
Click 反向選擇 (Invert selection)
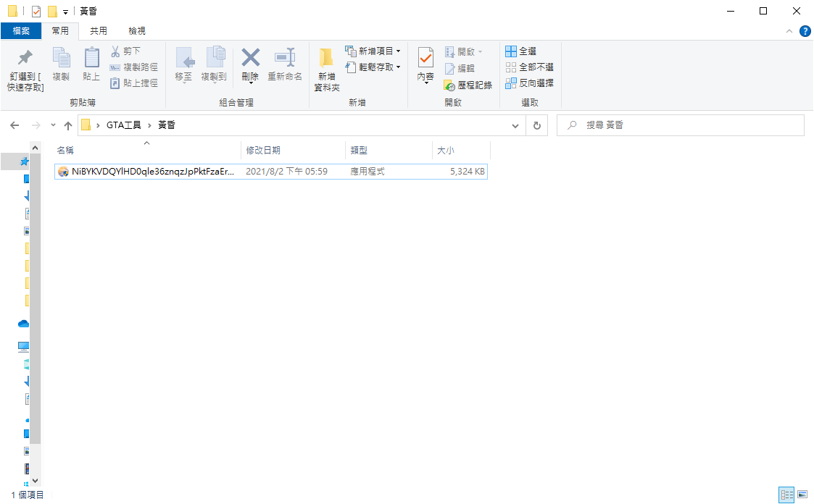[530, 83]
